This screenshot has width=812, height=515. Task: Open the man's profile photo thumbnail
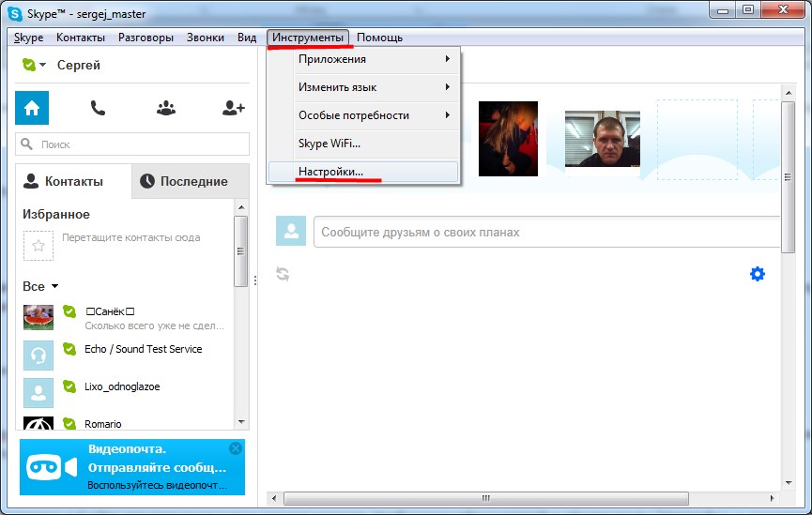point(603,139)
